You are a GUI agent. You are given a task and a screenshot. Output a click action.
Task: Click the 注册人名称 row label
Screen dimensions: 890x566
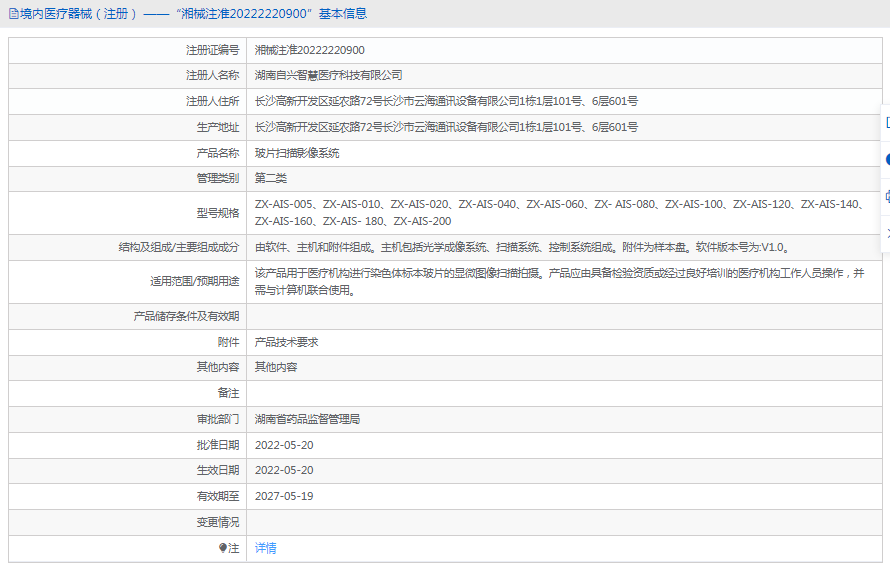pyautogui.click(x=213, y=75)
